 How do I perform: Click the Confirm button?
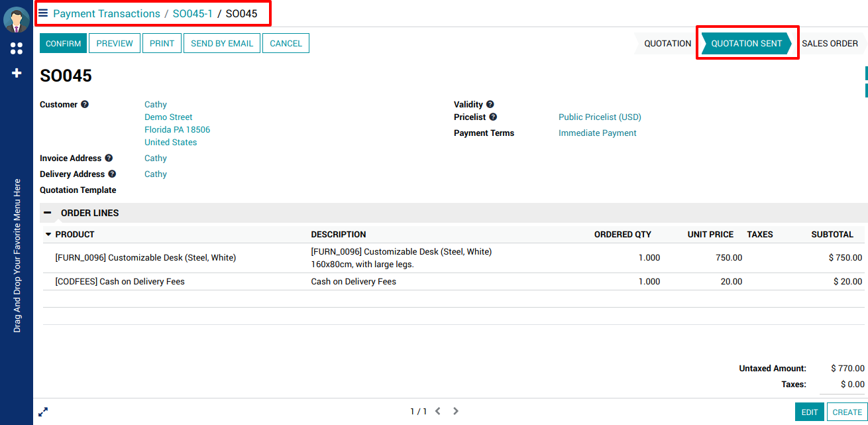[63, 43]
